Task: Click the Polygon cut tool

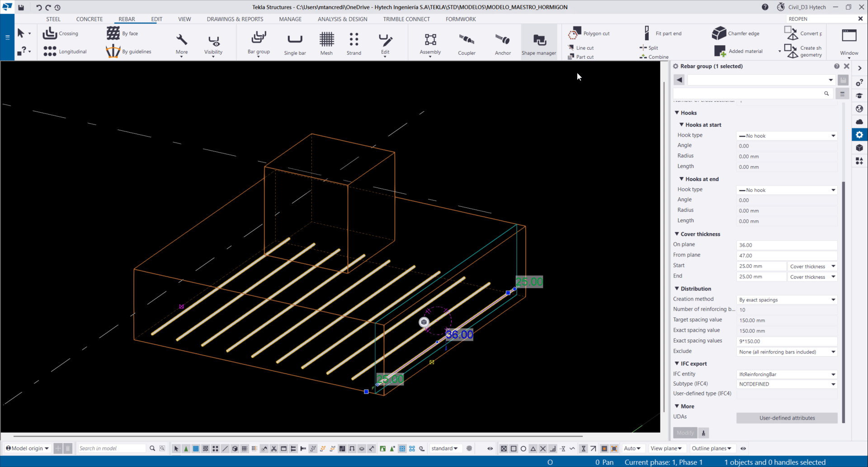Action: [589, 33]
